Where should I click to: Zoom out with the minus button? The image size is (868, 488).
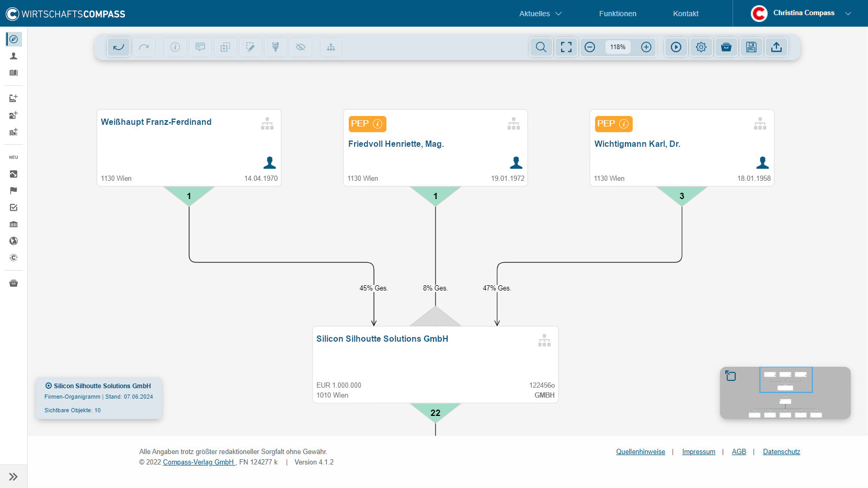click(590, 47)
